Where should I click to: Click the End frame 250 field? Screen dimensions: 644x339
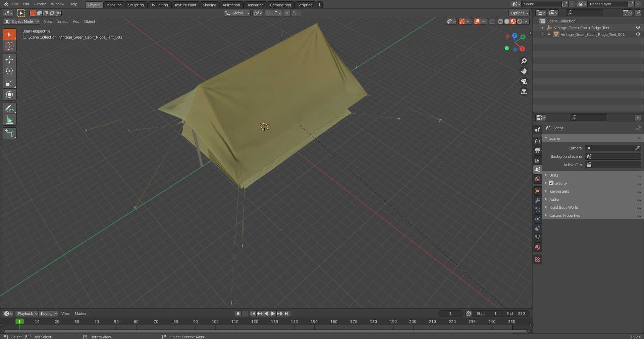516,314
